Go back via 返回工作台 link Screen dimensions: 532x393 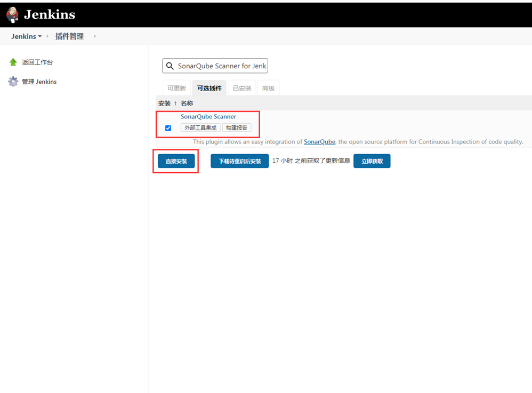pyautogui.click(x=37, y=62)
